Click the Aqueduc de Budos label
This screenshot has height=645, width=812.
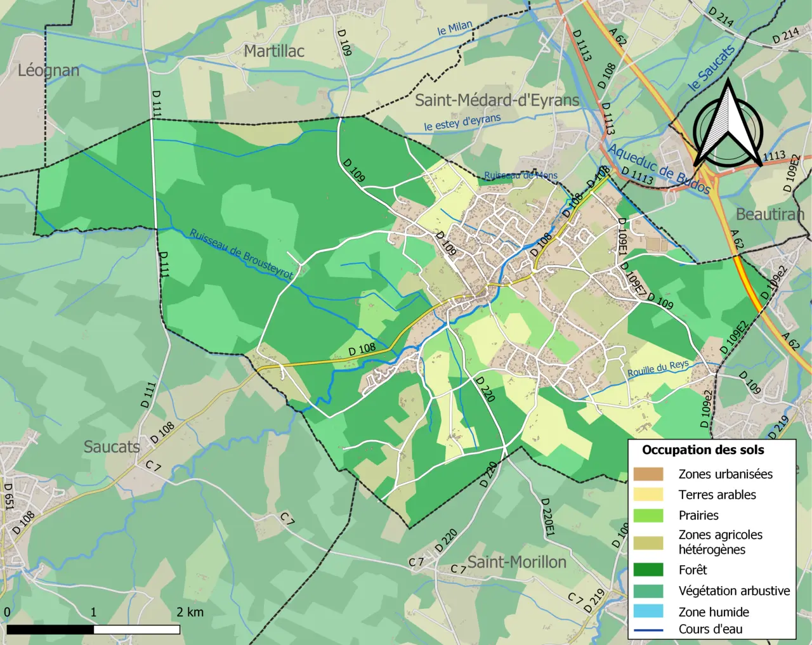tap(660, 169)
